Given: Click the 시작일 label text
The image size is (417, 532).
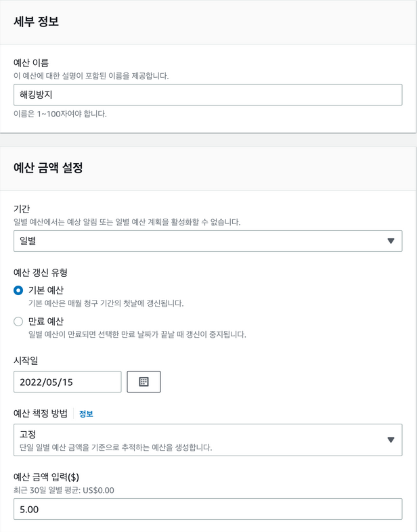Looking at the screenshot, I should click(x=26, y=361).
